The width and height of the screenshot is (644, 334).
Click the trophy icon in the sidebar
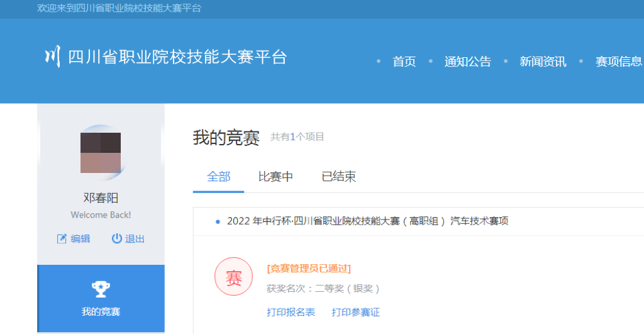tap(101, 289)
